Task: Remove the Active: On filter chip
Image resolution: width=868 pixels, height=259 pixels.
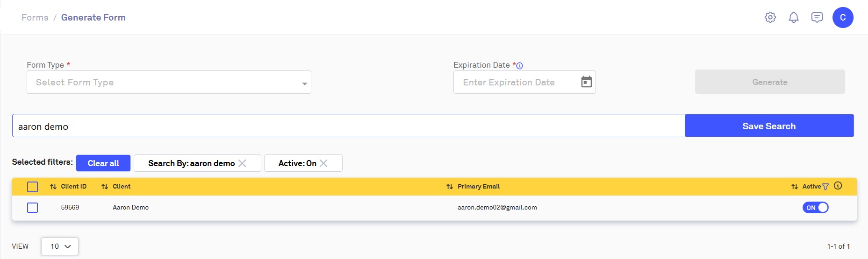Action: 323,163
